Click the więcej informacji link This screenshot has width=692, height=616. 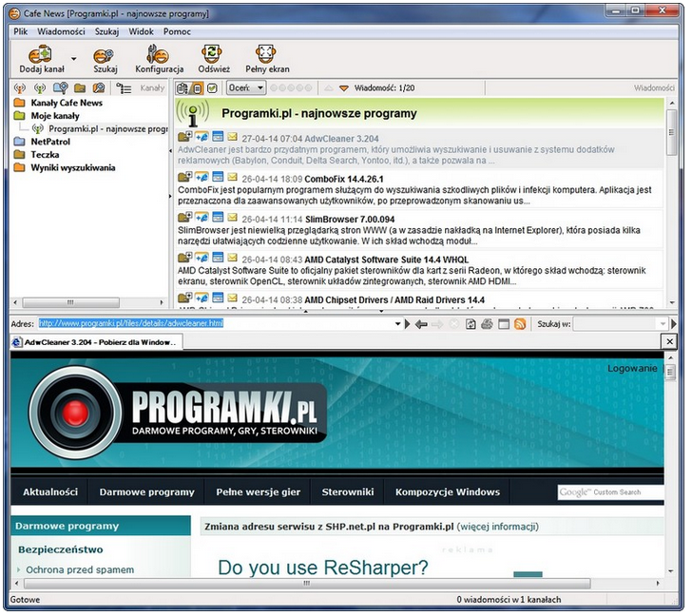(x=498, y=527)
